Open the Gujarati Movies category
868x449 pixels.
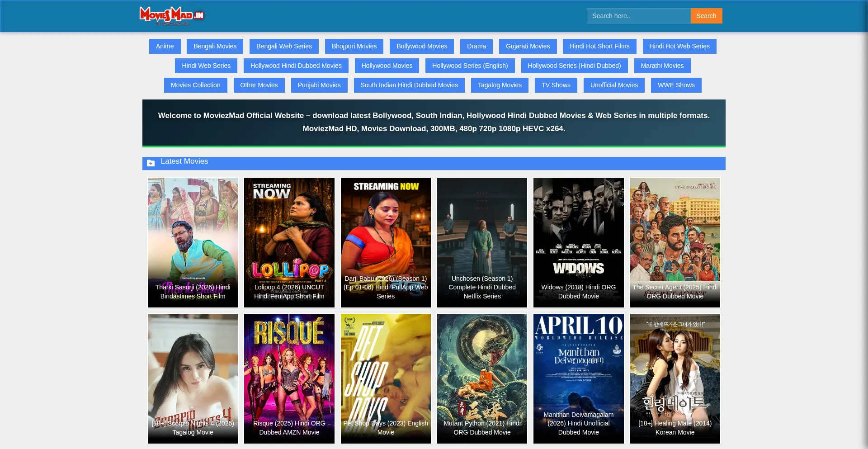click(x=528, y=46)
